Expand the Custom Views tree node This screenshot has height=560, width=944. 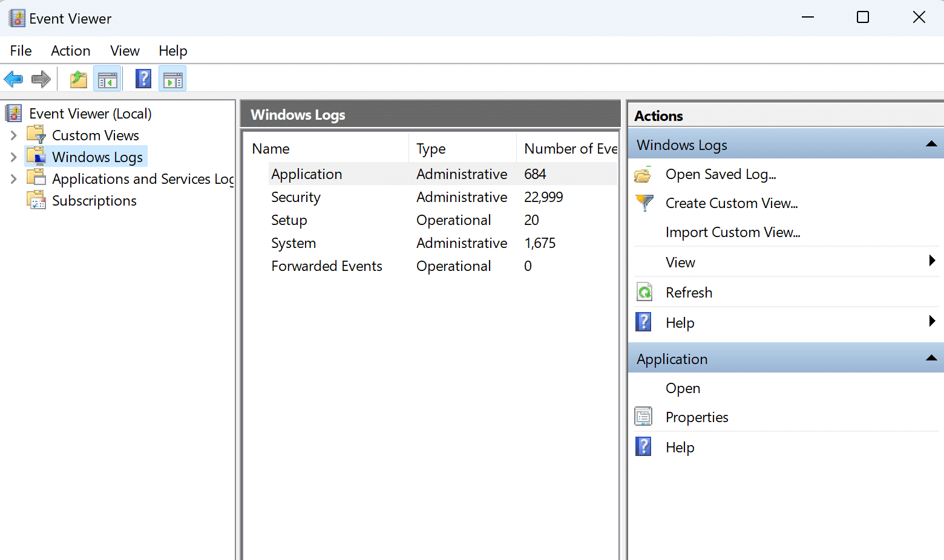pyautogui.click(x=13, y=135)
